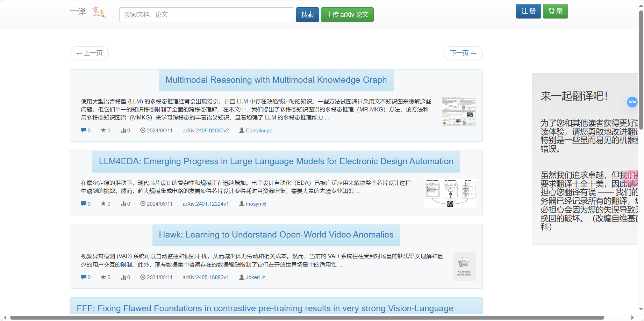Open comments on Multimodal Reasoning paper
Viewport: 644px width, 321px height.
(x=84, y=130)
